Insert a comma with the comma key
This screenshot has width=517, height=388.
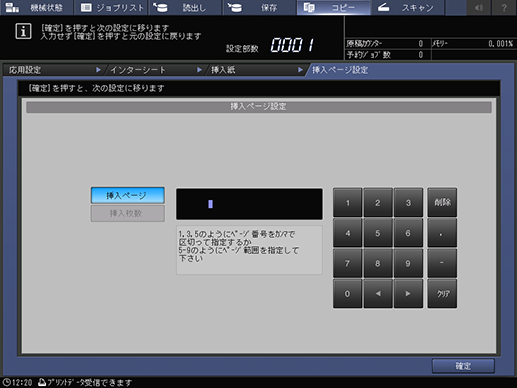(442, 233)
